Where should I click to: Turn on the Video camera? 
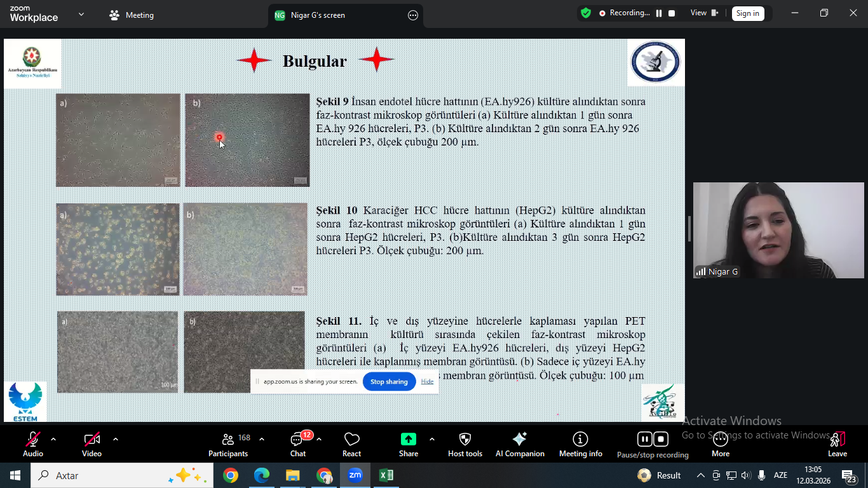[x=92, y=444]
